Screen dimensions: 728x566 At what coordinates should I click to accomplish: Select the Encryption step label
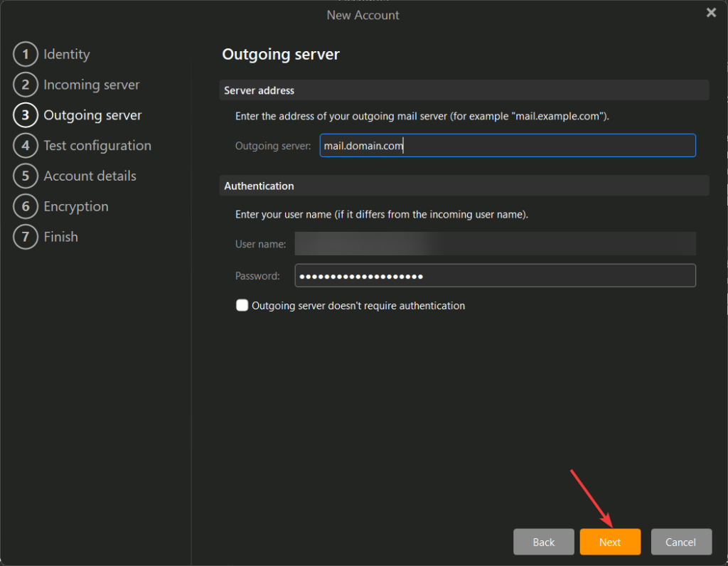(x=76, y=207)
